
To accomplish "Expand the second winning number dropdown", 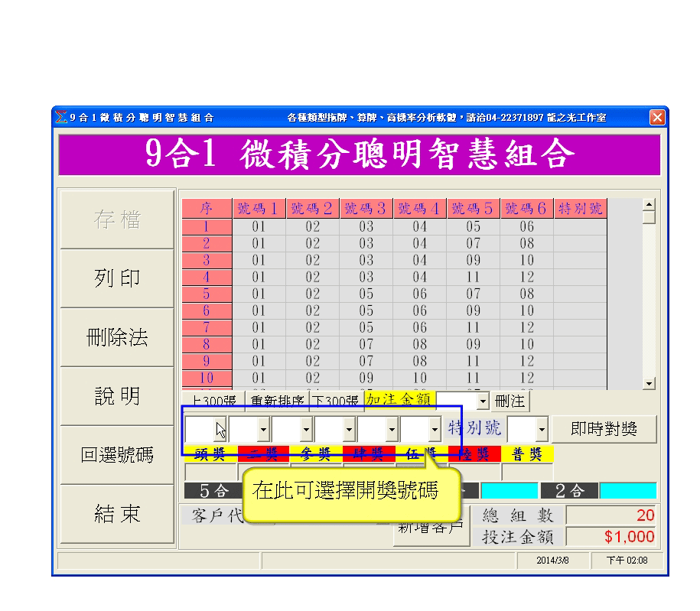I will (263, 430).
